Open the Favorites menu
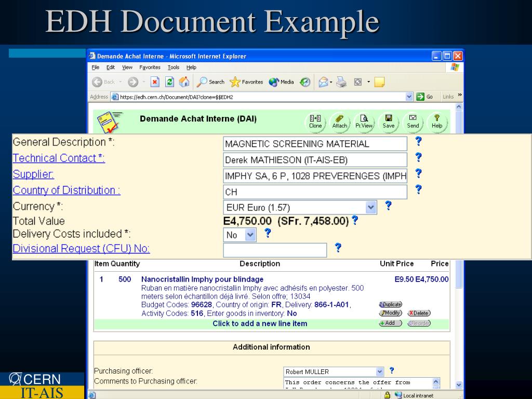The width and height of the screenshot is (532, 399). 150,67
